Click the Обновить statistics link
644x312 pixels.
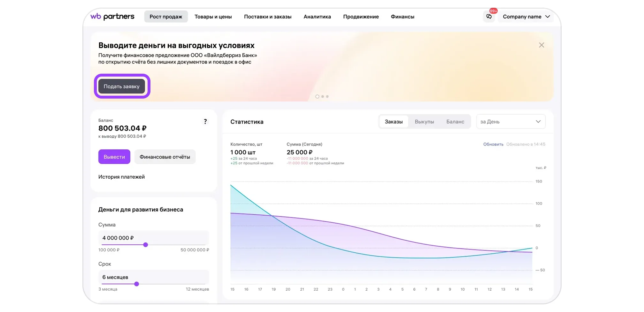493,144
